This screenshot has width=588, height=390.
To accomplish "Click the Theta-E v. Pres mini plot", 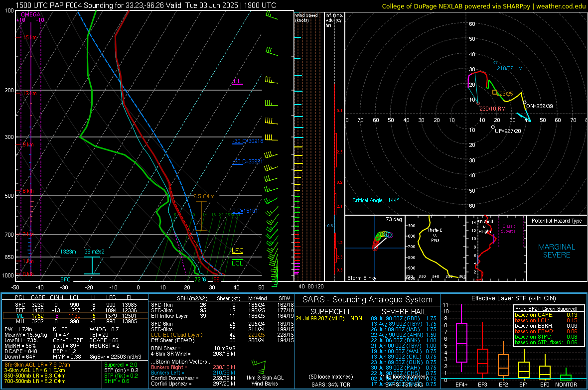I will click(x=436, y=248).
